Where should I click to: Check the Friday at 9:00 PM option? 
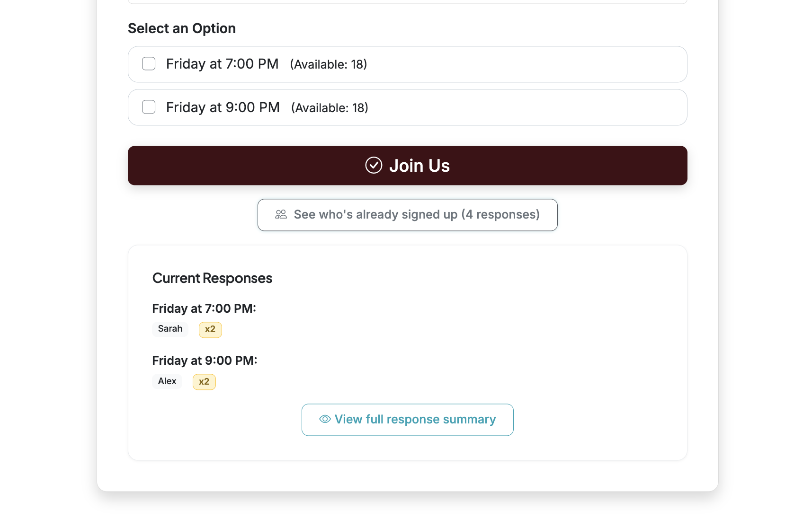[x=148, y=107]
